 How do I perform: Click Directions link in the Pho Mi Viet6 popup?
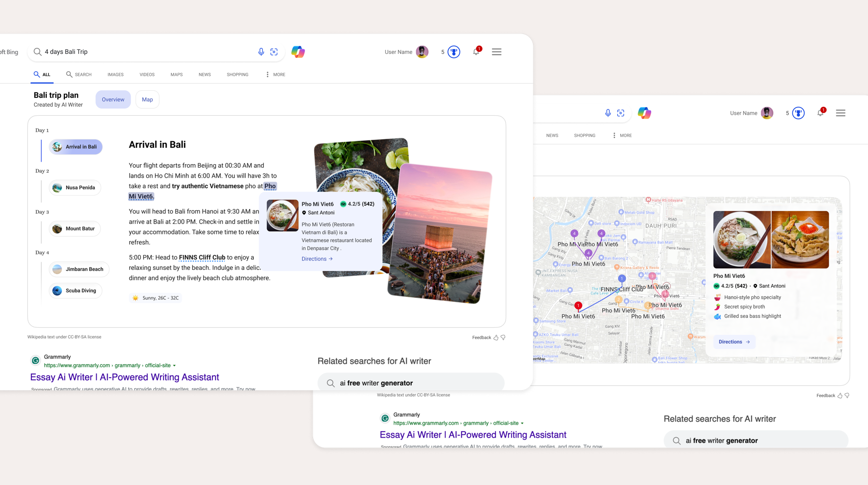click(317, 259)
